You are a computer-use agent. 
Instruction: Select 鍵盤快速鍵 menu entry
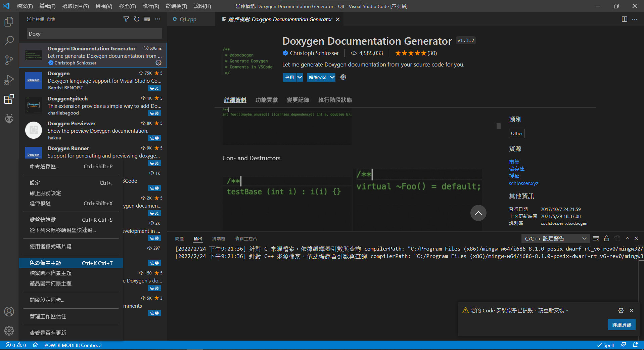pyautogui.click(x=71, y=220)
